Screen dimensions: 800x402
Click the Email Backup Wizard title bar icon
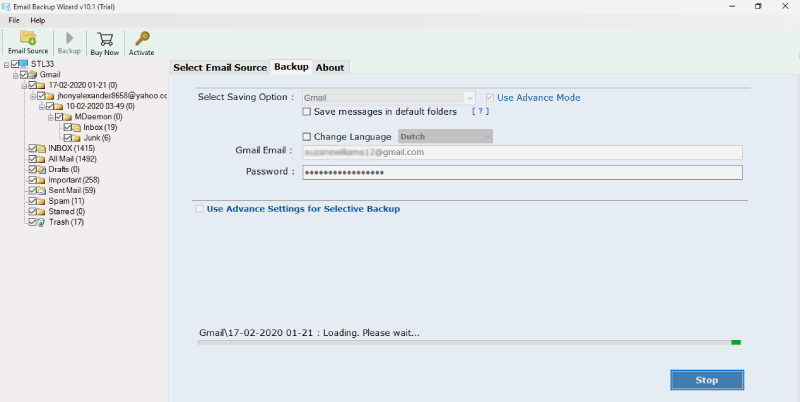tap(7, 7)
